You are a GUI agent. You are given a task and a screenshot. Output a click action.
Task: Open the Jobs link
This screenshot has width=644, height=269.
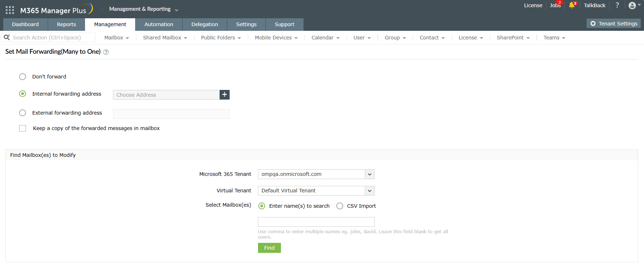[555, 5]
